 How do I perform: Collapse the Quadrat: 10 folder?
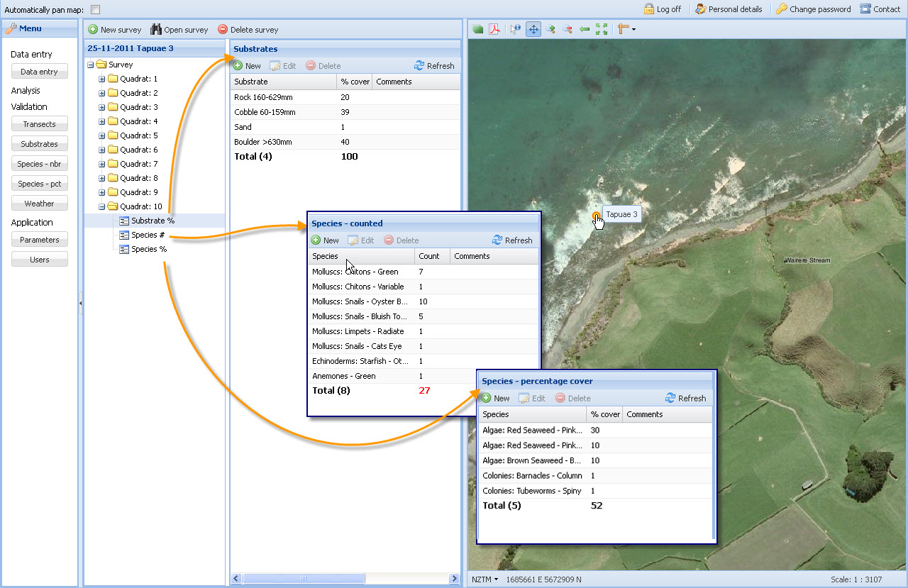click(x=101, y=206)
